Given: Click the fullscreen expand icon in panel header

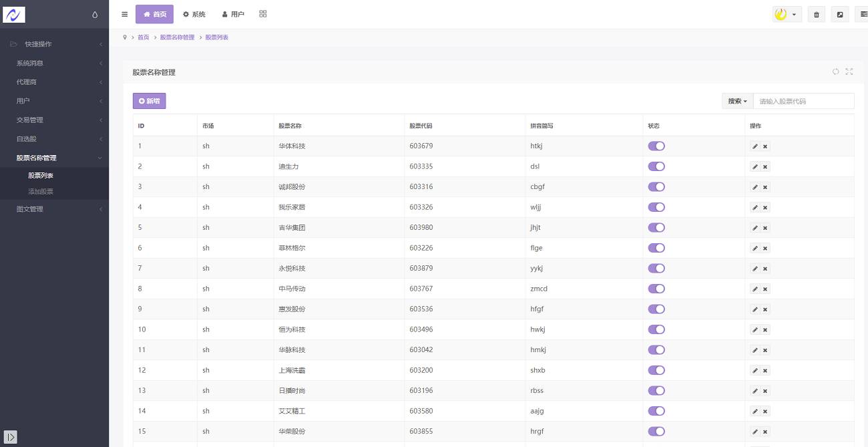Looking at the screenshot, I should click(x=849, y=71).
